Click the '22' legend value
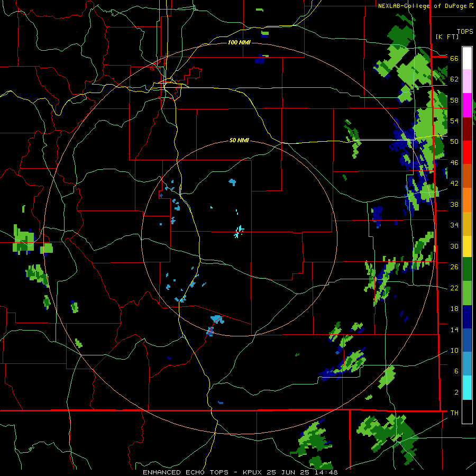The height and width of the screenshot is (476, 476). click(454, 288)
